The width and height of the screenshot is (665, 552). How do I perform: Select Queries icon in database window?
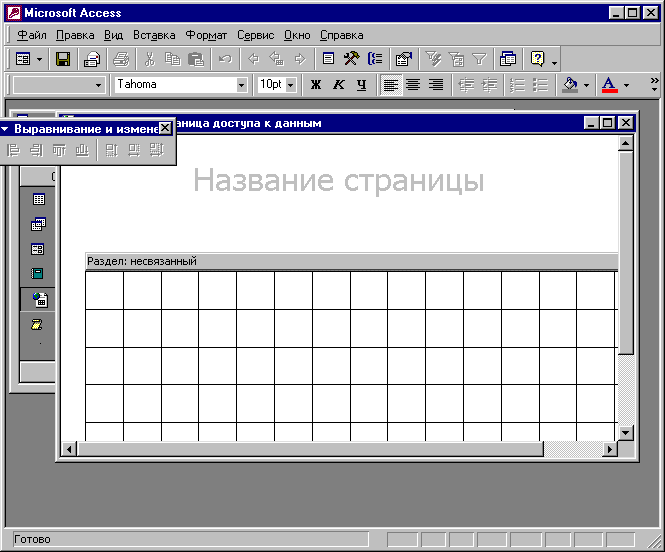pyautogui.click(x=39, y=224)
